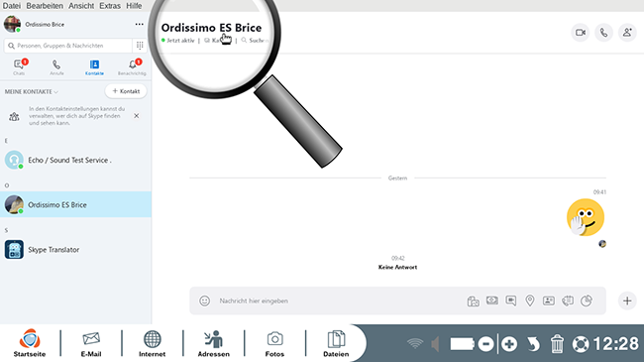
Task: Toggle the speaker mute icon in taskbar
Action: point(435,344)
